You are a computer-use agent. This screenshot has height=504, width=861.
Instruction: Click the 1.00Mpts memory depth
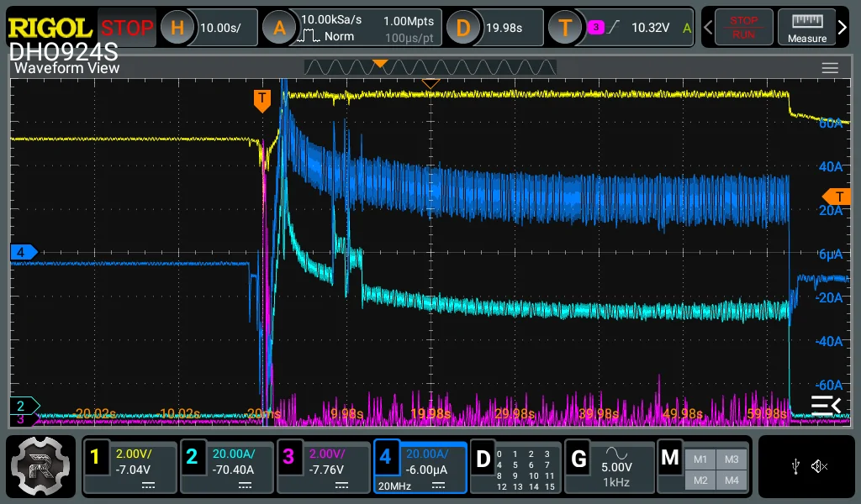(x=409, y=21)
